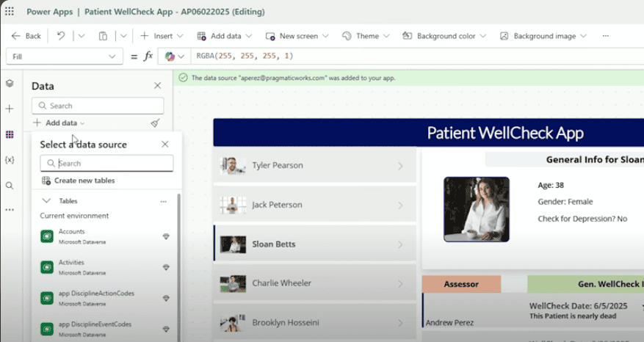Click the premium diamond beside DisciplineEventCodes
This screenshot has width=644, height=342.
pos(166,329)
